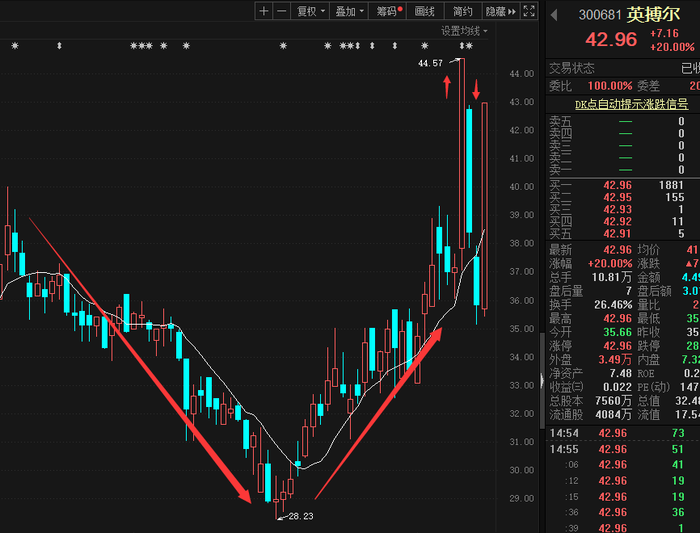
Task: Select the 卖五 sell order row
Action: 623,121
